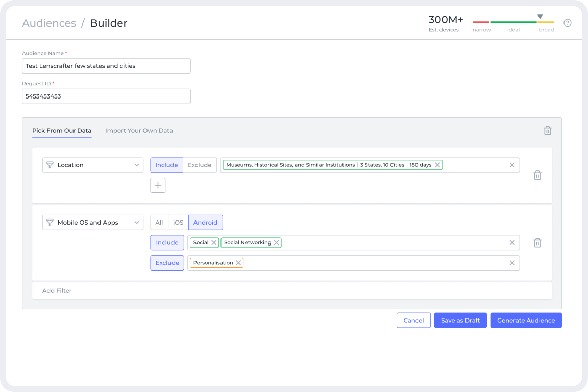Switch Location filter to Exclude

click(x=200, y=165)
